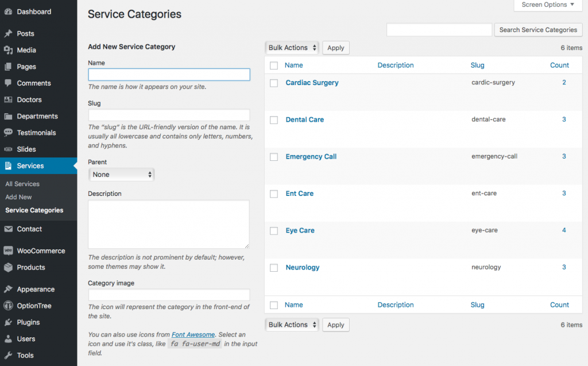Click the Search Service Categories button
Image resolution: width=588 pixels, height=366 pixels.
pyautogui.click(x=538, y=29)
